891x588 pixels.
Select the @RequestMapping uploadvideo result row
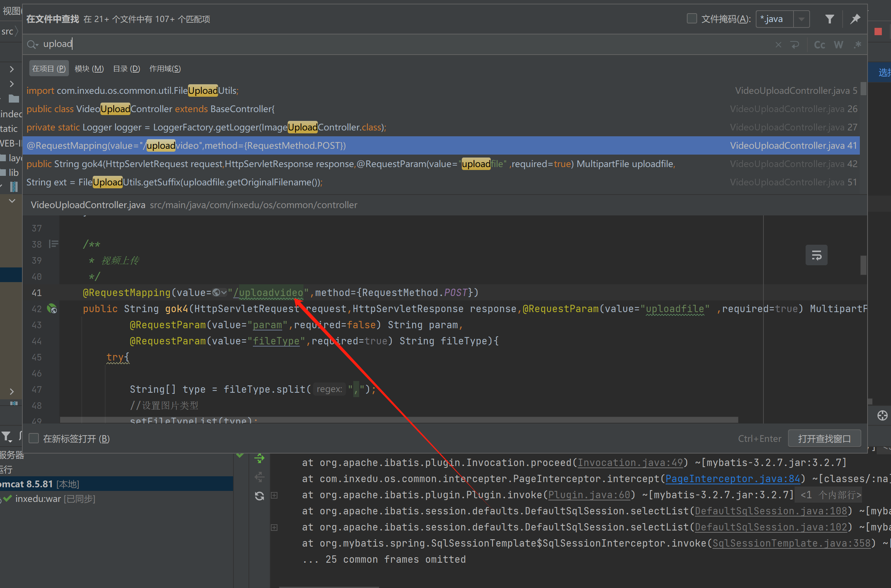pyautogui.click(x=441, y=145)
